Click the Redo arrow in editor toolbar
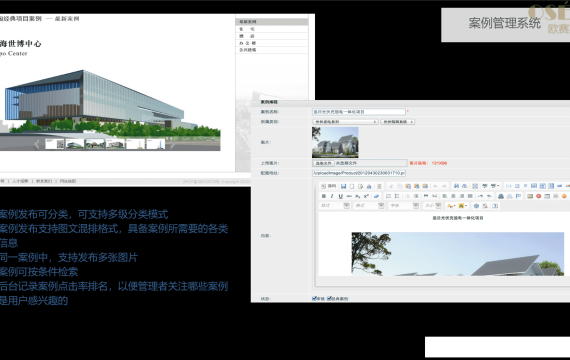The width and height of the screenshot is (570, 360). 444,186
